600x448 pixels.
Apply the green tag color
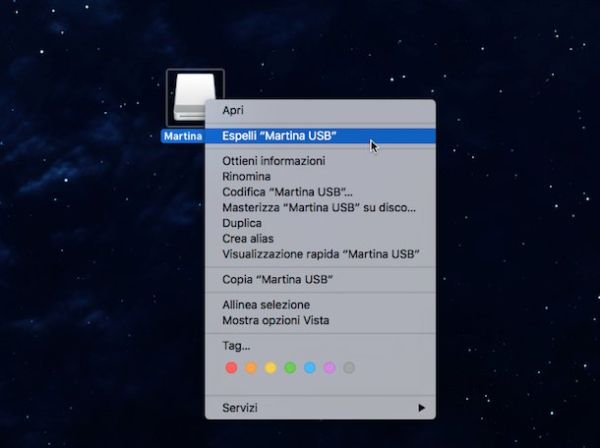click(290, 368)
